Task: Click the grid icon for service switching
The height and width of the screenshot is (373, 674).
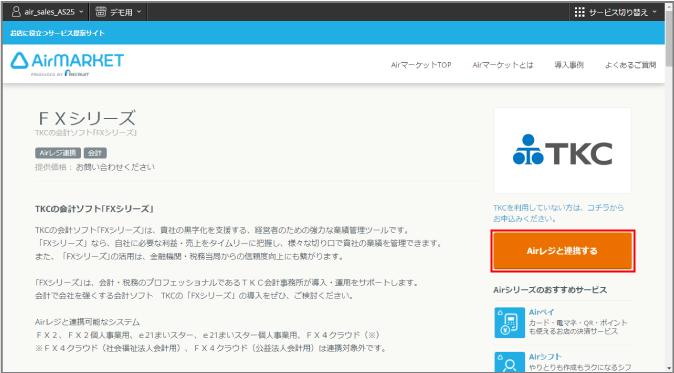Action: click(x=579, y=12)
